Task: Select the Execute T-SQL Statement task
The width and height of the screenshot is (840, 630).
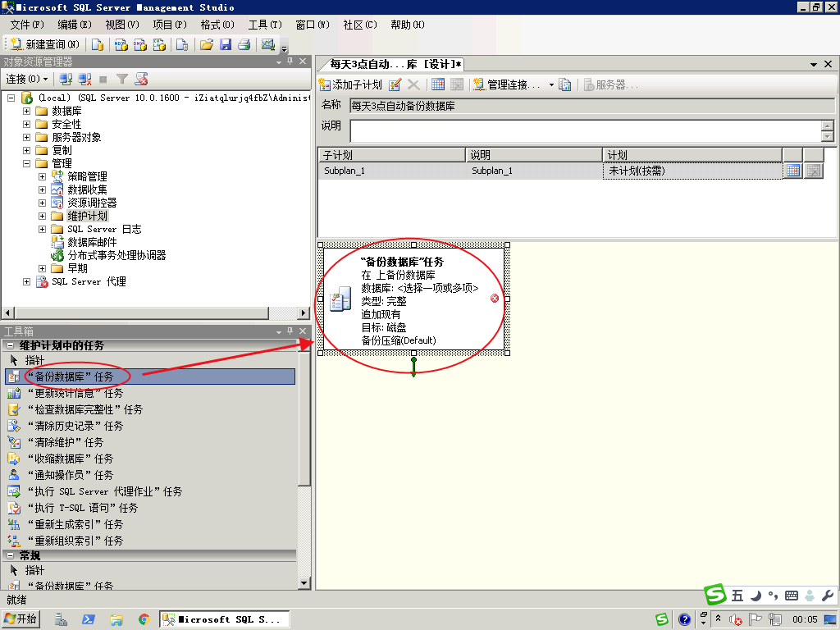Action: tap(150, 508)
